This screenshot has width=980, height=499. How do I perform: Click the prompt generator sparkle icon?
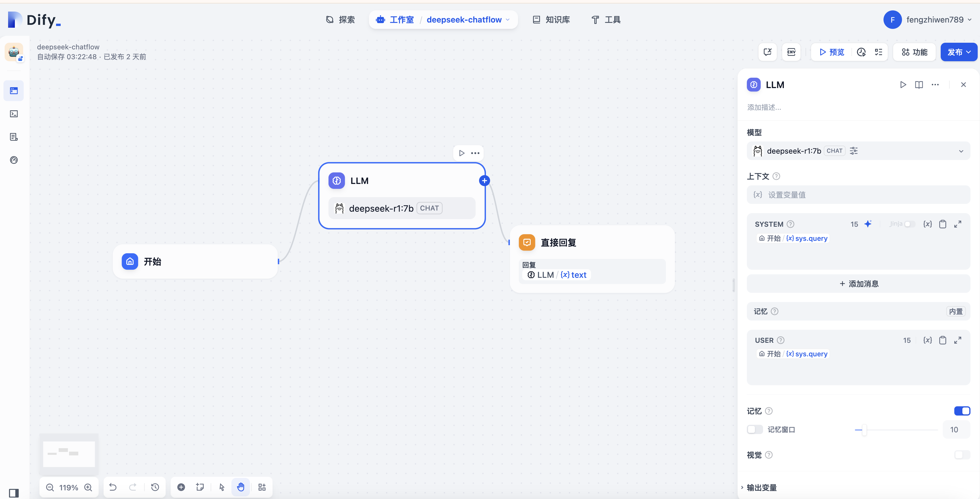point(868,224)
